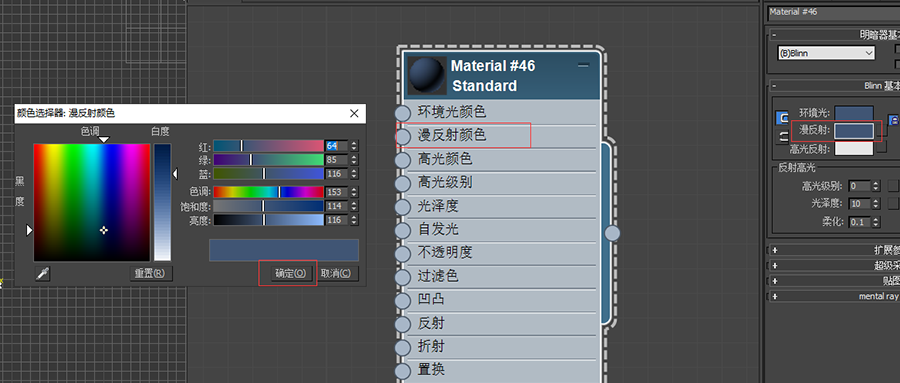Collapse the Blinn 基本 parameters rollout
The image size is (900, 383).
774,86
